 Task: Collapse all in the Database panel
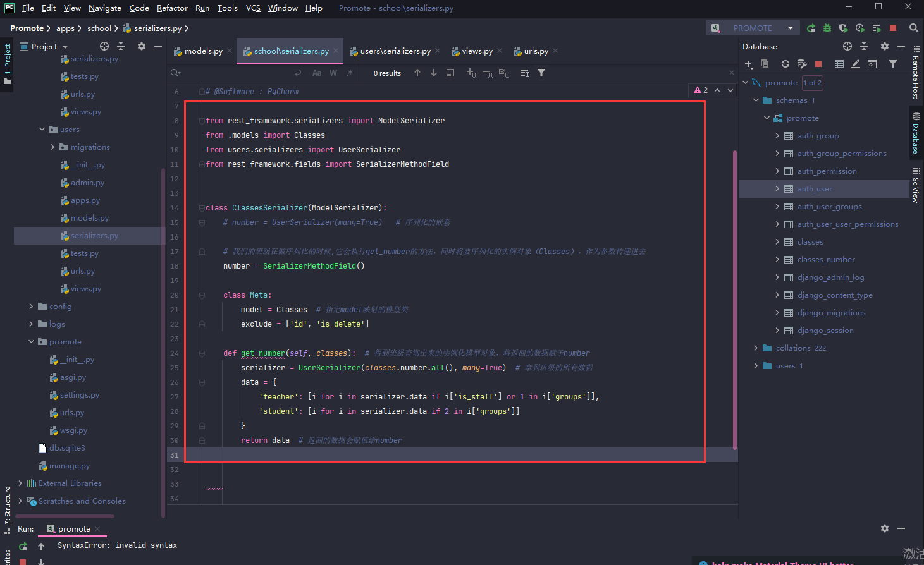pos(864,46)
